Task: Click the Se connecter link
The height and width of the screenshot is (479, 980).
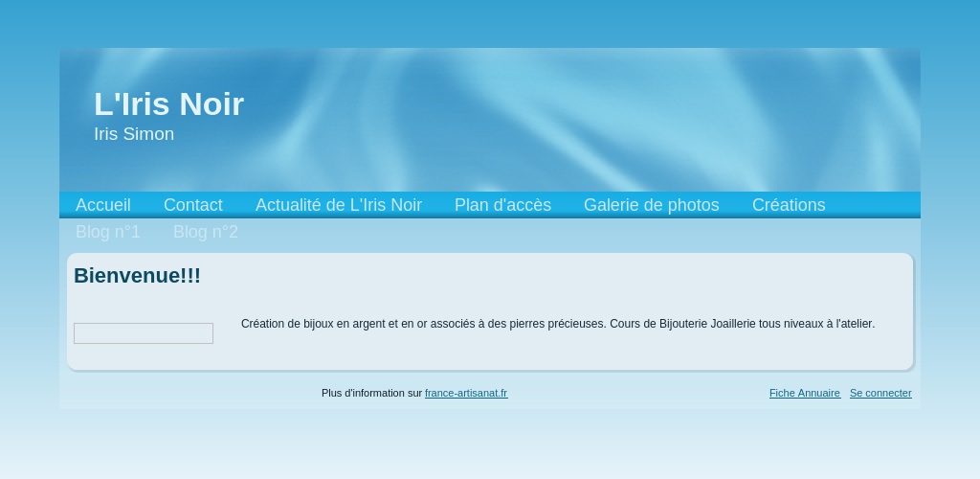Action: [x=880, y=394]
